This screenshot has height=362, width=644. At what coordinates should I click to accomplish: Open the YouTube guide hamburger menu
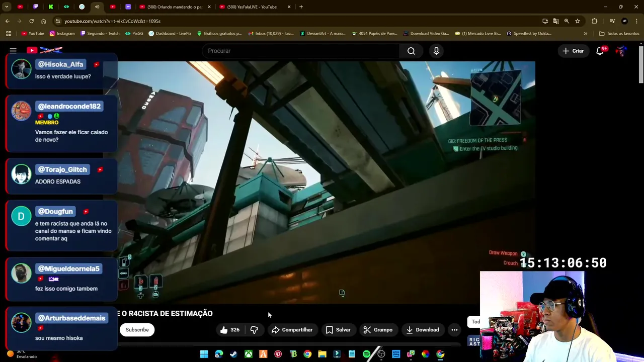13,51
